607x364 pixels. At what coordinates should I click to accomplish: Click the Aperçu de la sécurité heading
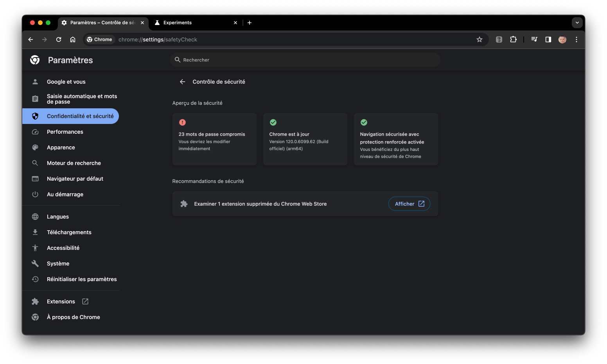(197, 103)
